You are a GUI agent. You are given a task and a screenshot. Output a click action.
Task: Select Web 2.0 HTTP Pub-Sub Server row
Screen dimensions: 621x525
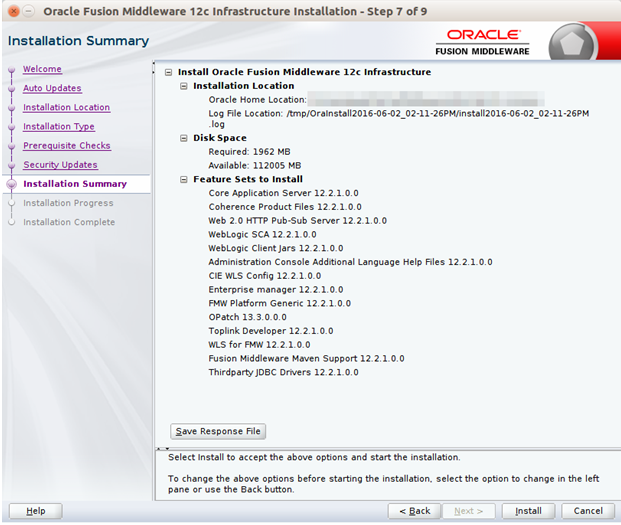point(298,221)
